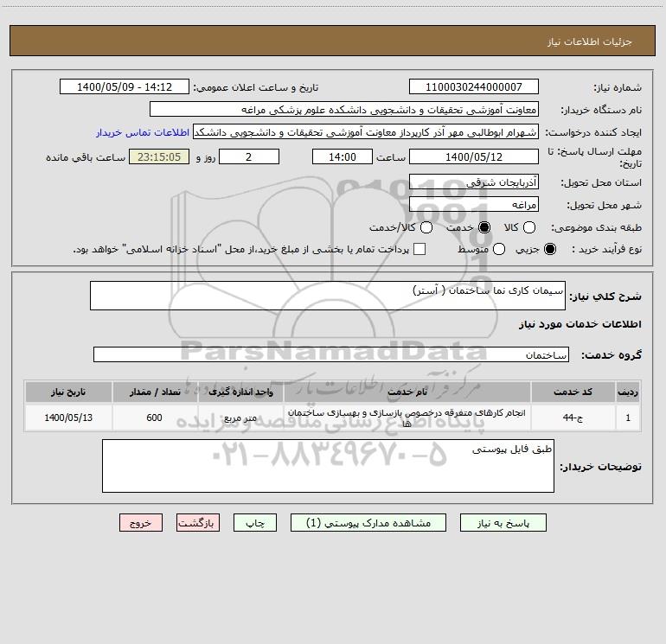666x644 pixels.
Task: Click the شرح کلی نیاز description box
Action: (328, 296)
